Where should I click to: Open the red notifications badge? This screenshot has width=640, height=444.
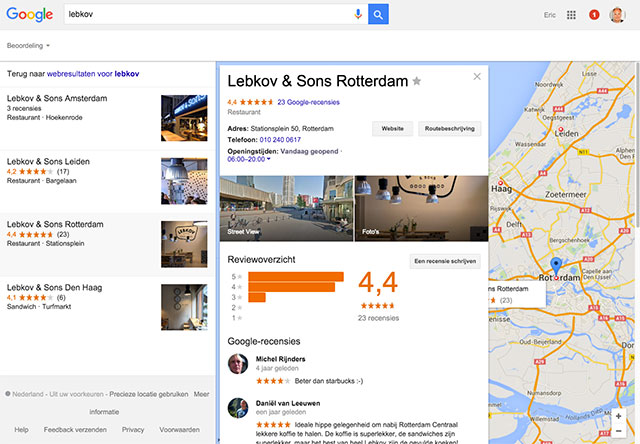click(594, 15)
